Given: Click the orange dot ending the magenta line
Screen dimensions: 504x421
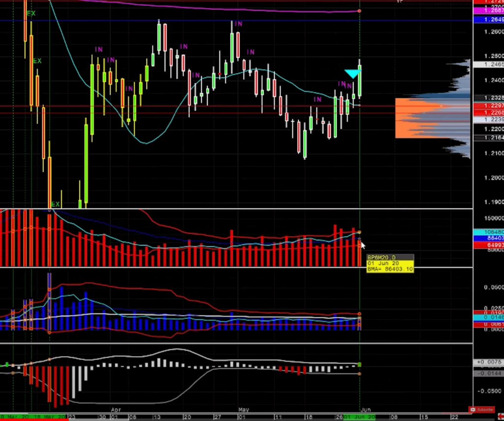Looking at the screenshot, I should (x=360, y=11).
